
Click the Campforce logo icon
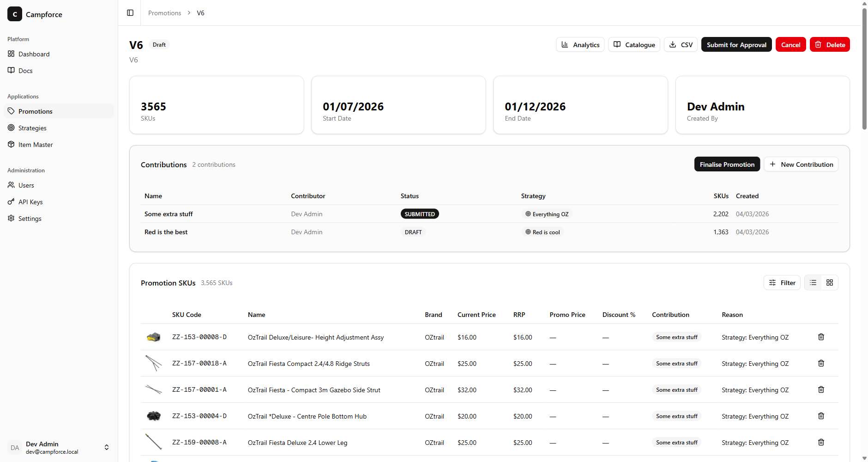(15, 14)
